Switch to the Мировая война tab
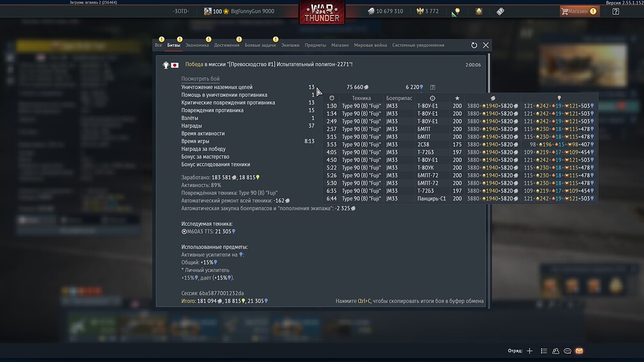Screen dimensions: 644x362 370,45
